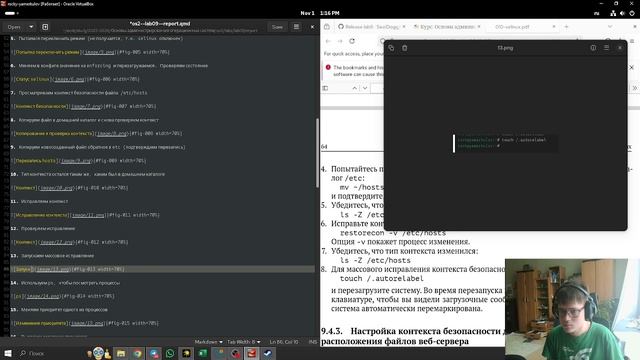Switch to the GitHub Release browser tab
Image resolution: width=640 pixels, height=360 pixels.
[x=371, y=27]
